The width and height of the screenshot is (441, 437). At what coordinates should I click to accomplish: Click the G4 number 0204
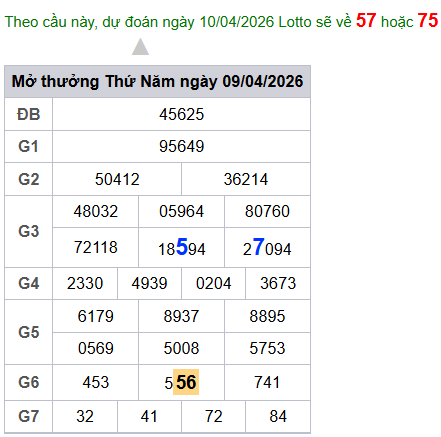click(x=214, y=283)
